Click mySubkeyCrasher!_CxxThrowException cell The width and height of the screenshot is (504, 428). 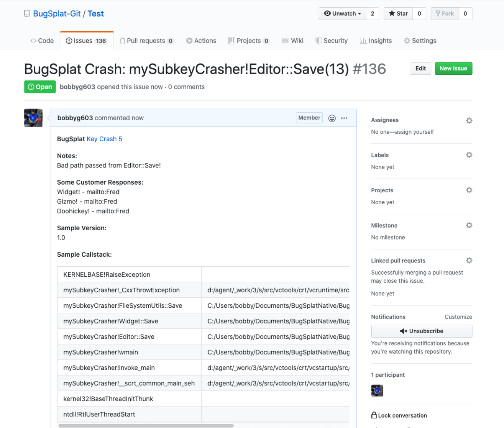129,290
